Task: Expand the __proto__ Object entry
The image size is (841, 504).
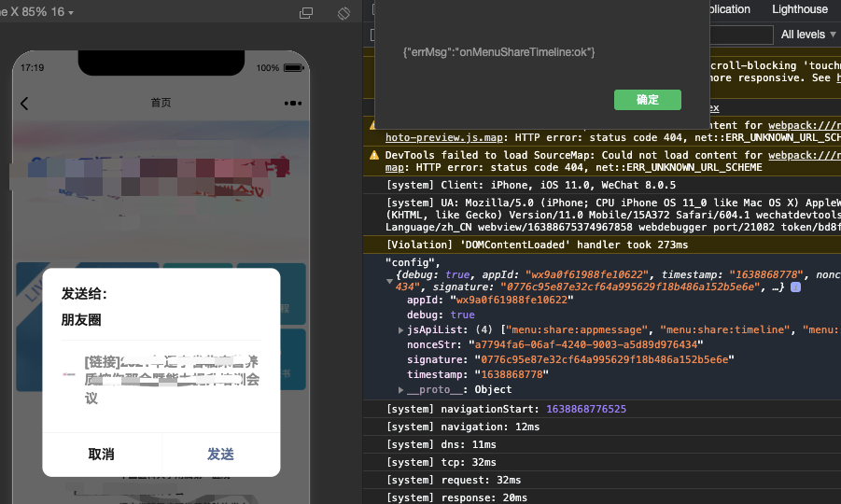Action: [400, 389]
